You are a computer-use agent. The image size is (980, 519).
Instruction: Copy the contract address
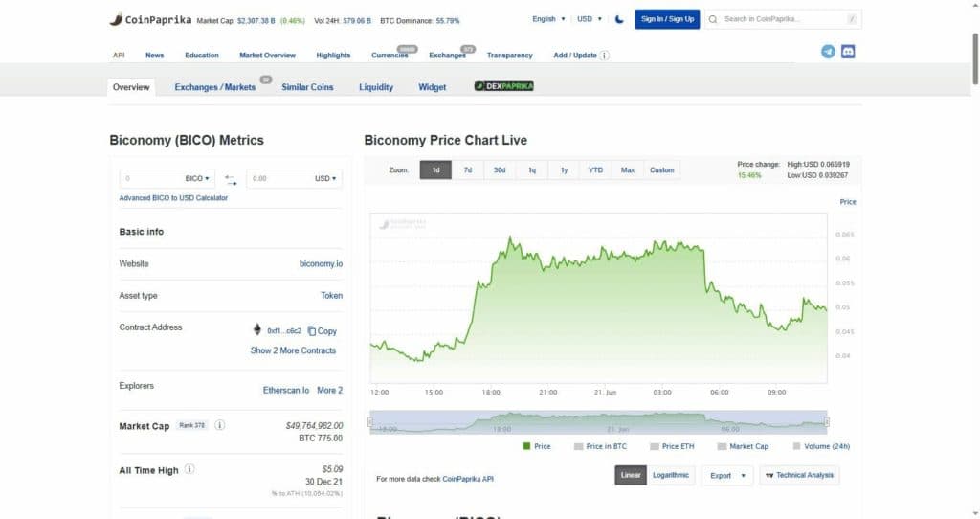click(322, 330)
